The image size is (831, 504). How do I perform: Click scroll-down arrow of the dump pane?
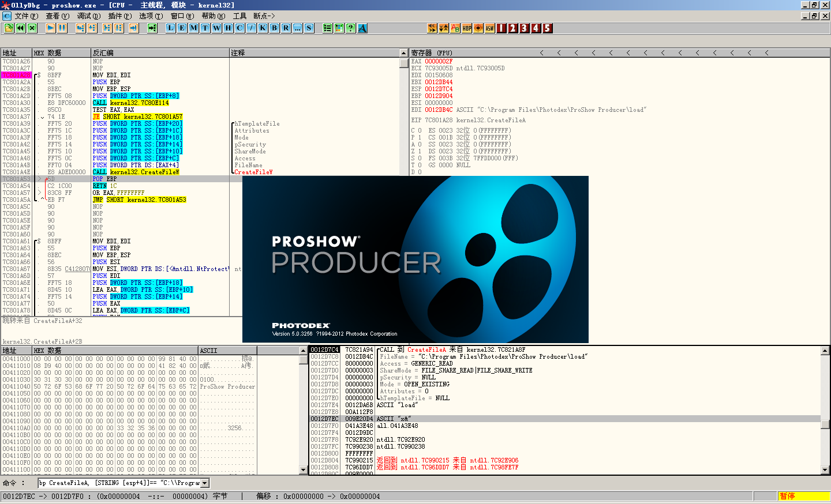(x=304, y=470)
